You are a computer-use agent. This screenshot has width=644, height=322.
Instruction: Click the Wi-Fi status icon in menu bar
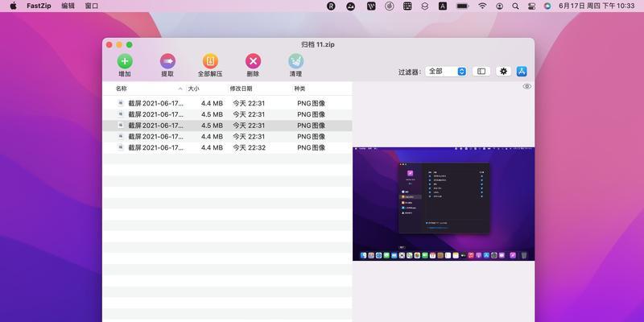click(482, 6)
